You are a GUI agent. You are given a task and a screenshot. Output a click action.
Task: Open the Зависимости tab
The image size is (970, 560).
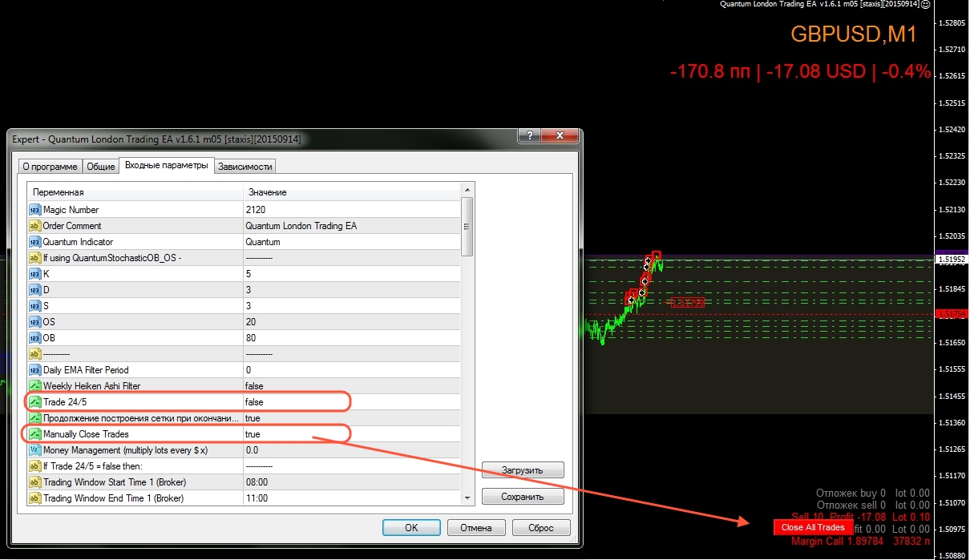(247, 167)
